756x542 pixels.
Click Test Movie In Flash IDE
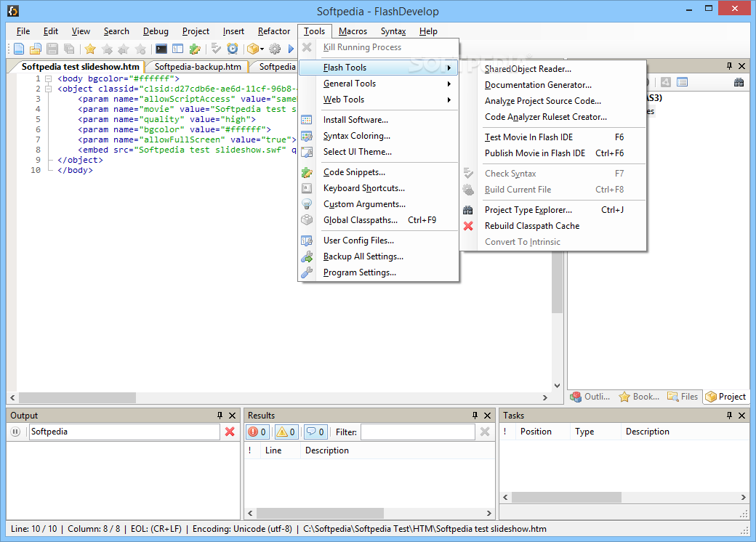tap(553, 137)
